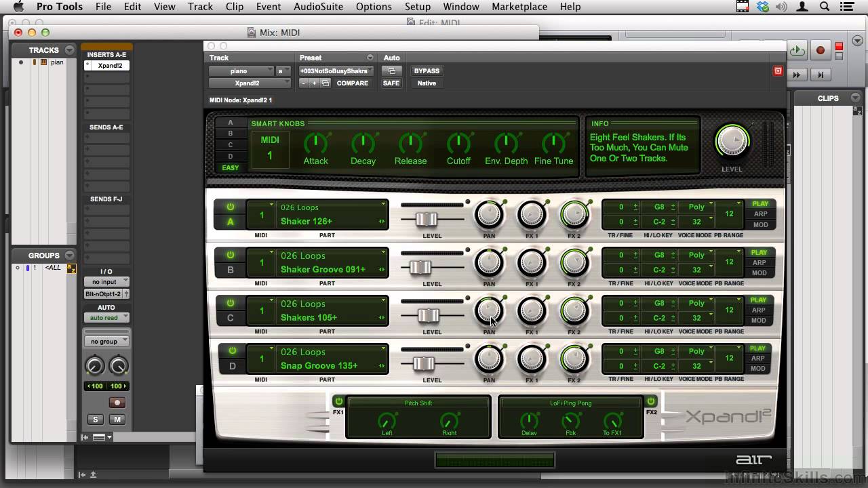Mute the track with M button
Viewport: 868px width, 488px height.
(x=117, y=420)
